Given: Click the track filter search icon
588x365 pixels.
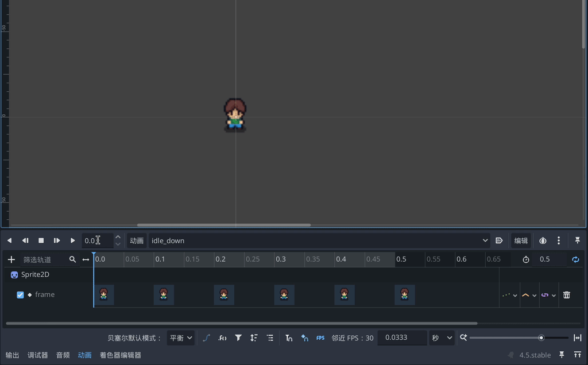Looking at the screenshot, I should click(72, 259).
